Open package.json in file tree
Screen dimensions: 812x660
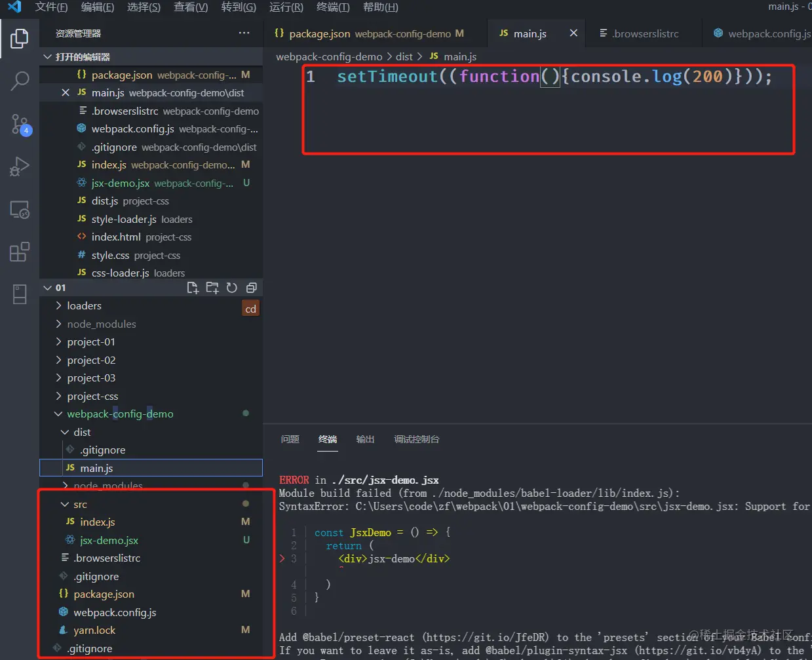tap(151, 594)
